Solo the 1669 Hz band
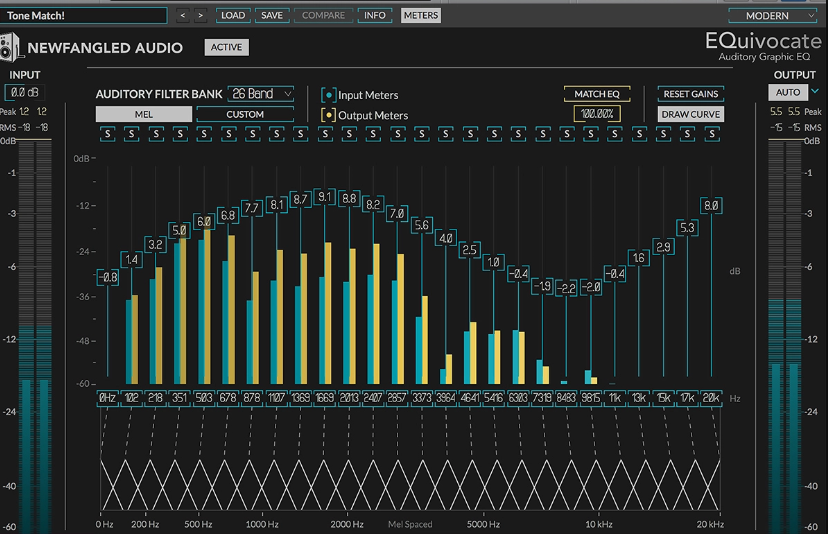The width and height of the screenshot is (828, 534). [x=325, y=134]
